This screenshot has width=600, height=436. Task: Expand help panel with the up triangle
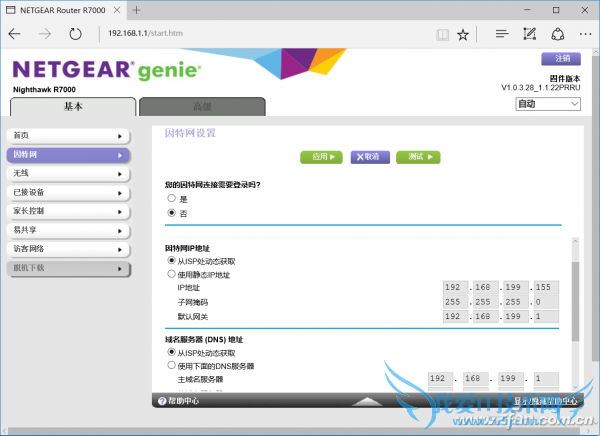tap(367, 401)
